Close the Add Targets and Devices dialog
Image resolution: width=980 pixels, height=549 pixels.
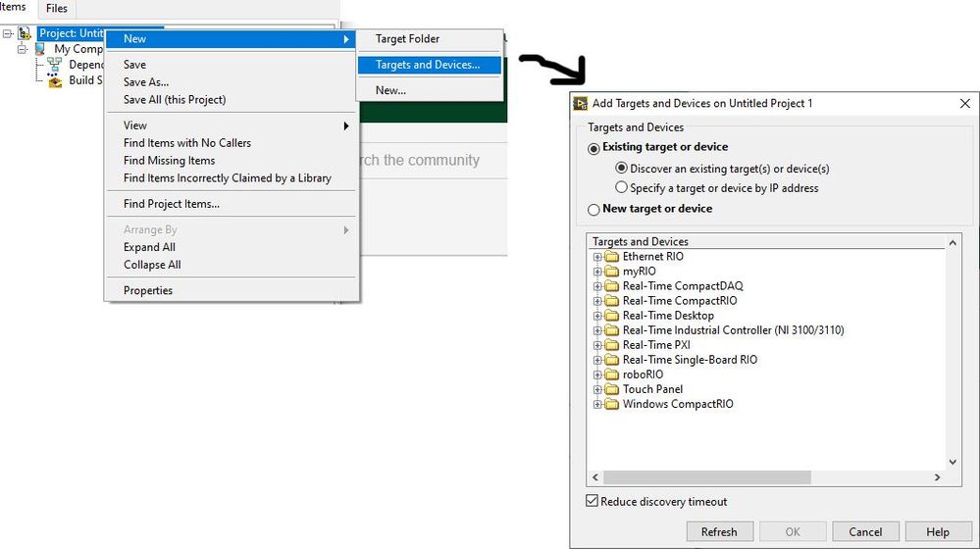(965, 104)
